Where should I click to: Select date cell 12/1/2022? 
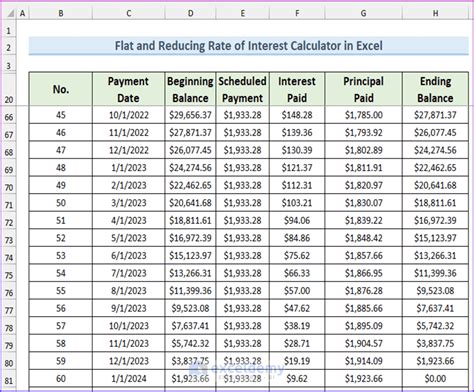coord(129,150)
